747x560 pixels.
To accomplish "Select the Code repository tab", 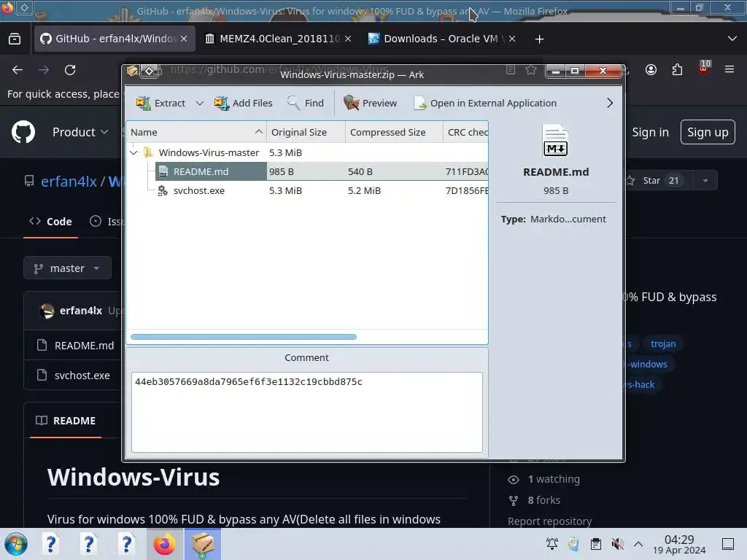I will point(50,222).
